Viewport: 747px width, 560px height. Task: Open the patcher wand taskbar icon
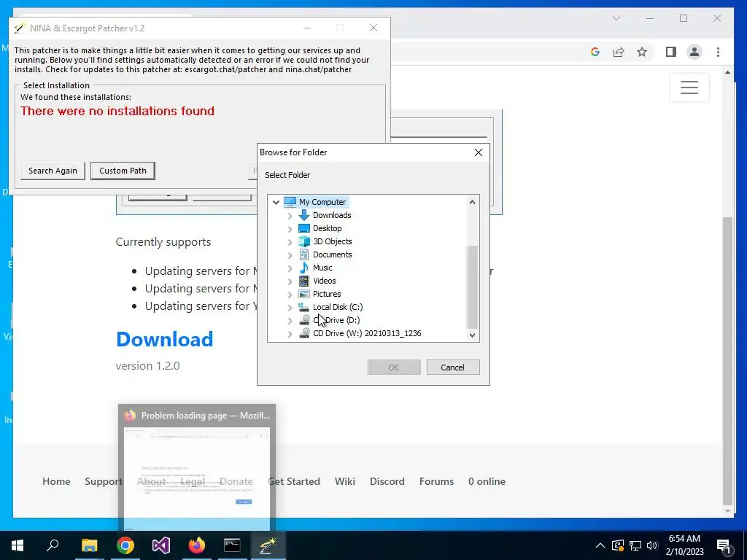268,545
